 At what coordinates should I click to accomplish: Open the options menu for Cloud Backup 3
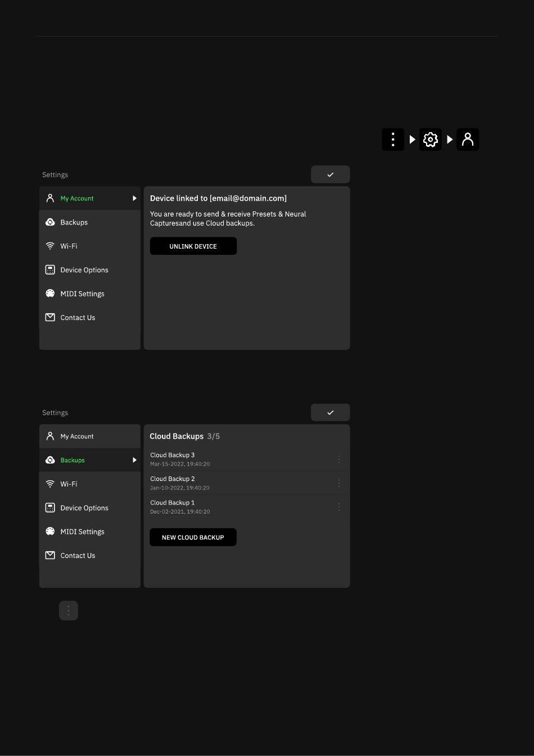339,460
